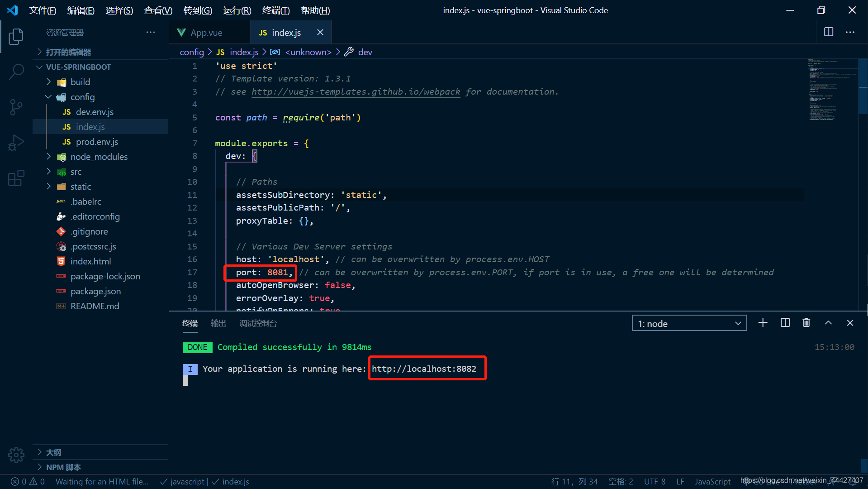The image size is (868, 489).
Task: Open the 编辑(E) menu
Action: point(81,10)
